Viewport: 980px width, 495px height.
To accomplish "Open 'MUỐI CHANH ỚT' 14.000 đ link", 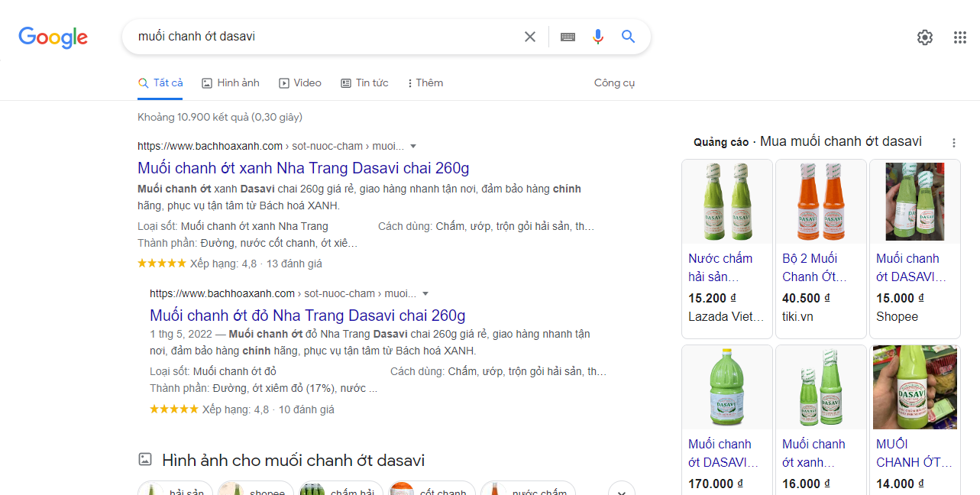I will click(x=914, y=453).
